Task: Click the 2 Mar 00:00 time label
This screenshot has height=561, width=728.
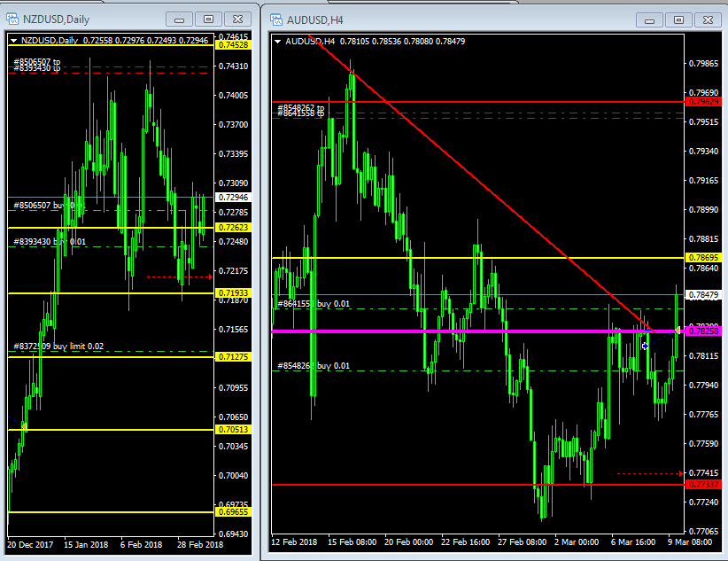Action: coord(577,542)
